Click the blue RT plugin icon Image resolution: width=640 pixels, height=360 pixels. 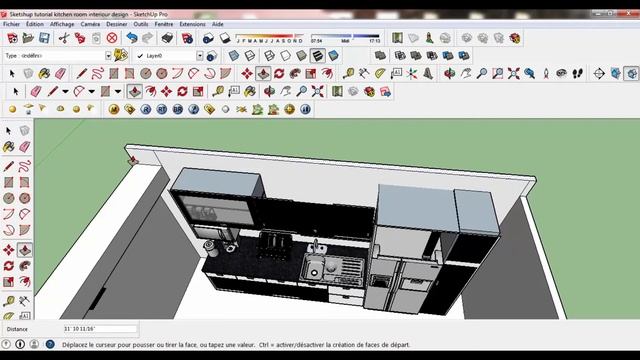point(162,109)
